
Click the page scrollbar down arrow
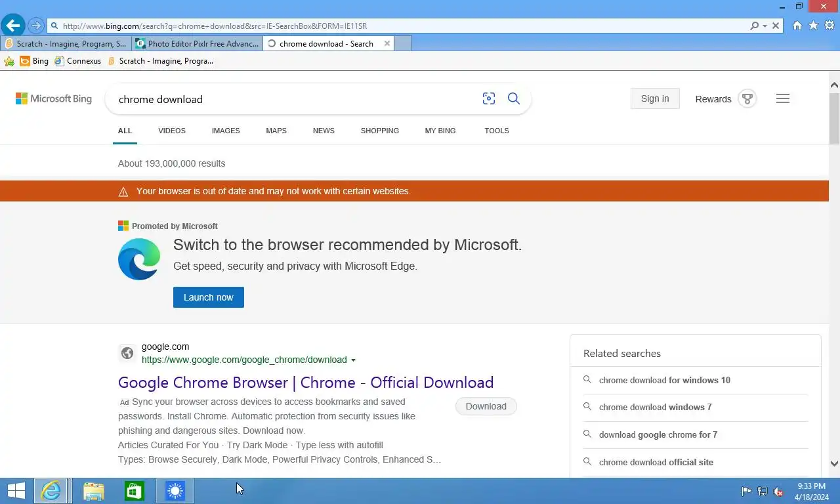point(834,463)
